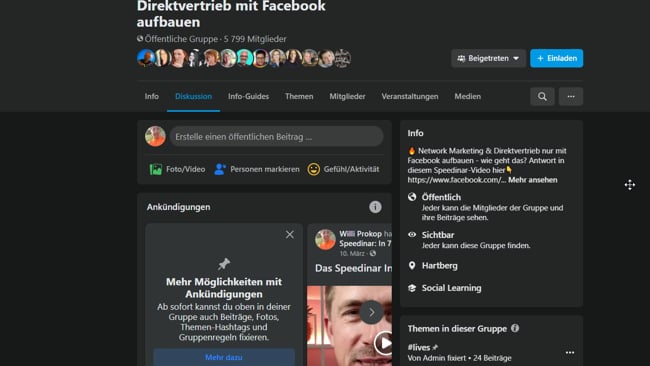650x366 pixels.
Task: Click the Hartberg location text
Action: pos(439,266)
